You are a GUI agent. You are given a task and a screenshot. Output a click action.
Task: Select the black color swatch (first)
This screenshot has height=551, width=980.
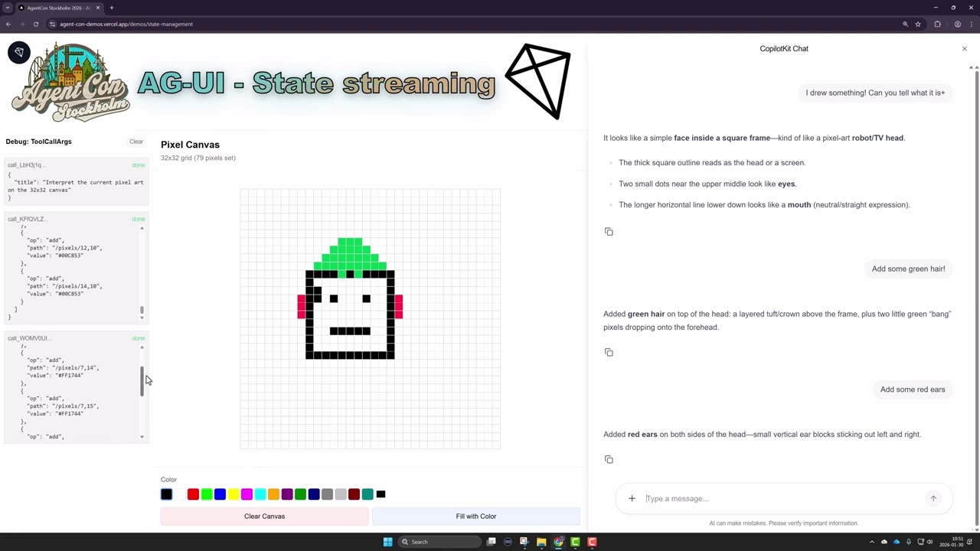pos(166,494)
